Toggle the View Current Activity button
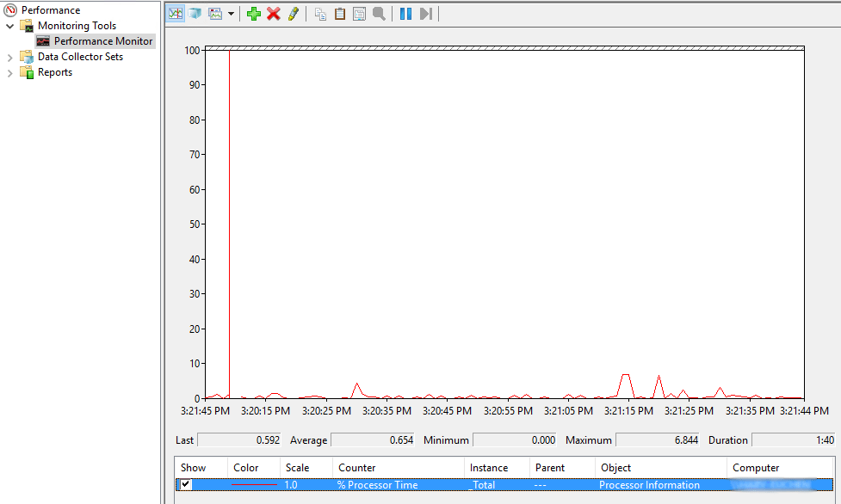The image size is (841, 504). (175, 13)
